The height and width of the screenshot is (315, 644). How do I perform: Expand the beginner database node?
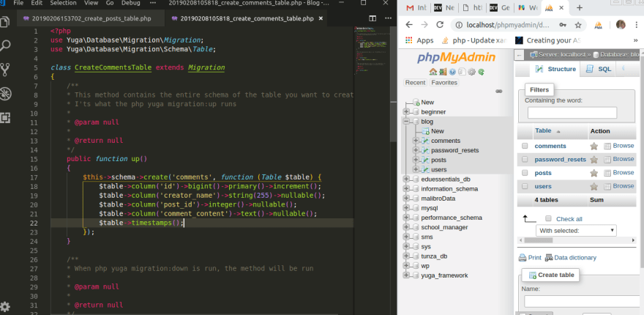click(406, 112)
